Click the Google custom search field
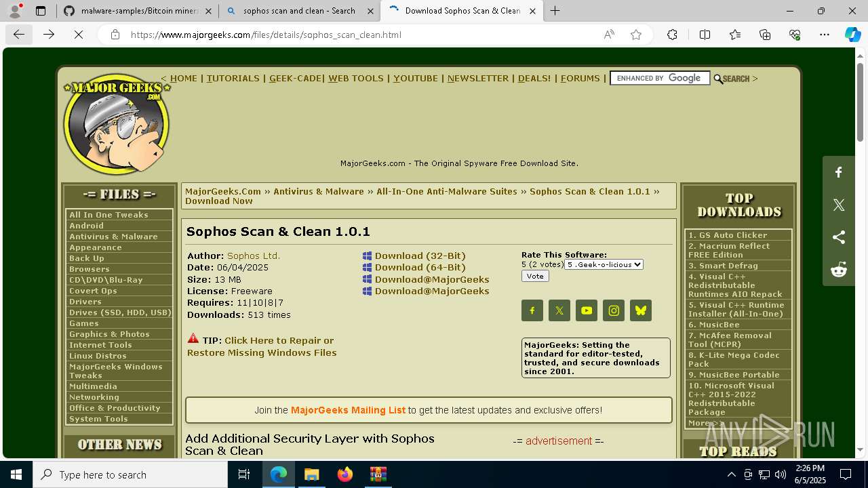This screenshot has height=488, width=868. coord(659,78)
